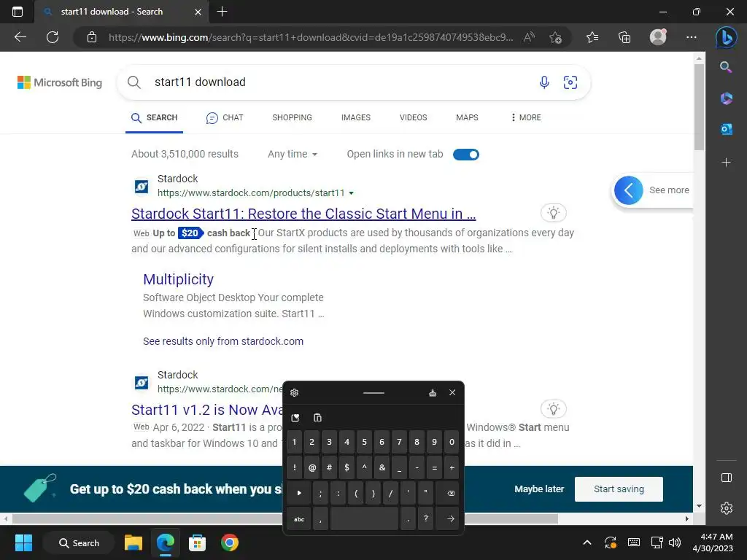Click the Start saving button

(619, 489)
